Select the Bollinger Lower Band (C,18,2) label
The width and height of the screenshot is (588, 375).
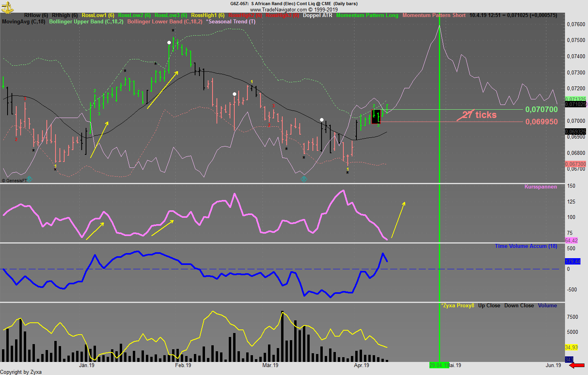tap(165, 22)
